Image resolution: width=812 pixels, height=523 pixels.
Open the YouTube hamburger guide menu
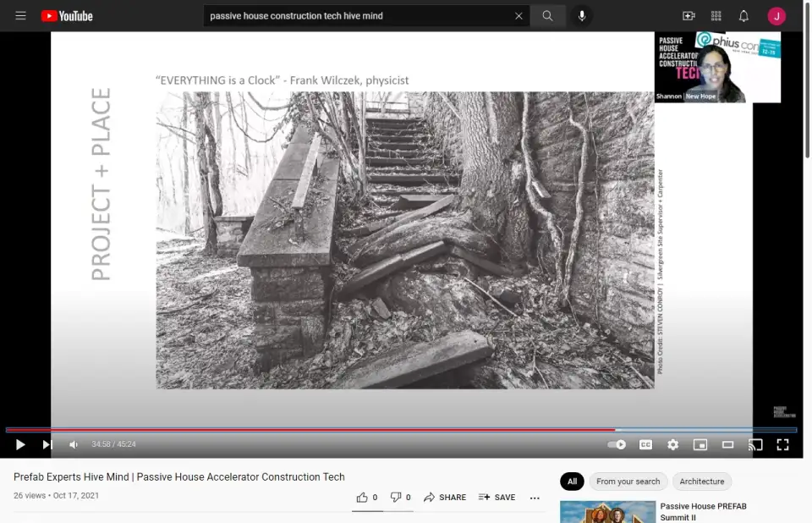[20, 16]
